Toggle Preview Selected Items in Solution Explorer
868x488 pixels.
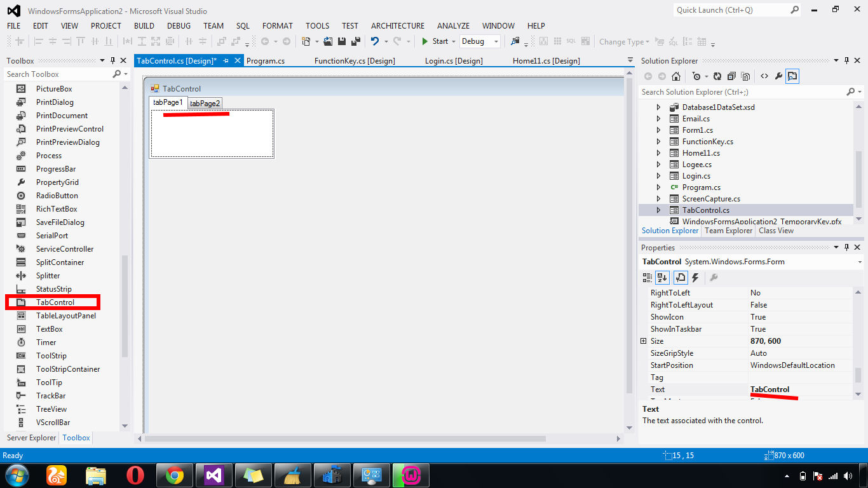click(792, 77)
